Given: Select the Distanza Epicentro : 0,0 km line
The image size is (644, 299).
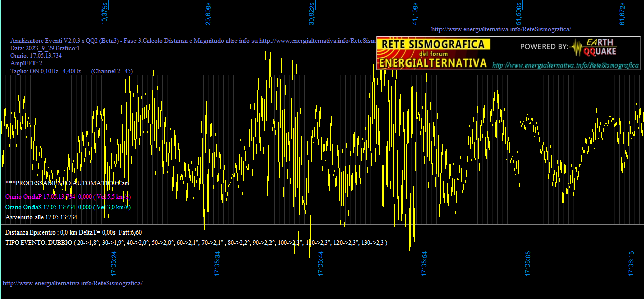Looking at the screenshot, I should (x=74, y=232).
